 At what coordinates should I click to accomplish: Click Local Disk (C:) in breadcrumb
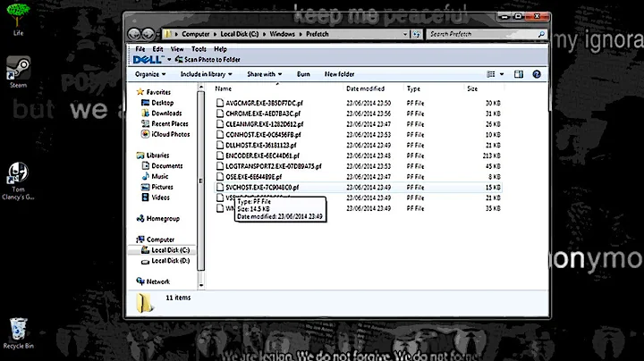pyautogui.click(x=240, y=34)
